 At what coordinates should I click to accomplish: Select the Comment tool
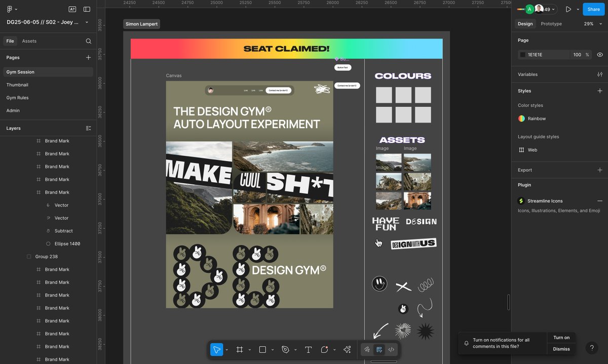(324, 349)
